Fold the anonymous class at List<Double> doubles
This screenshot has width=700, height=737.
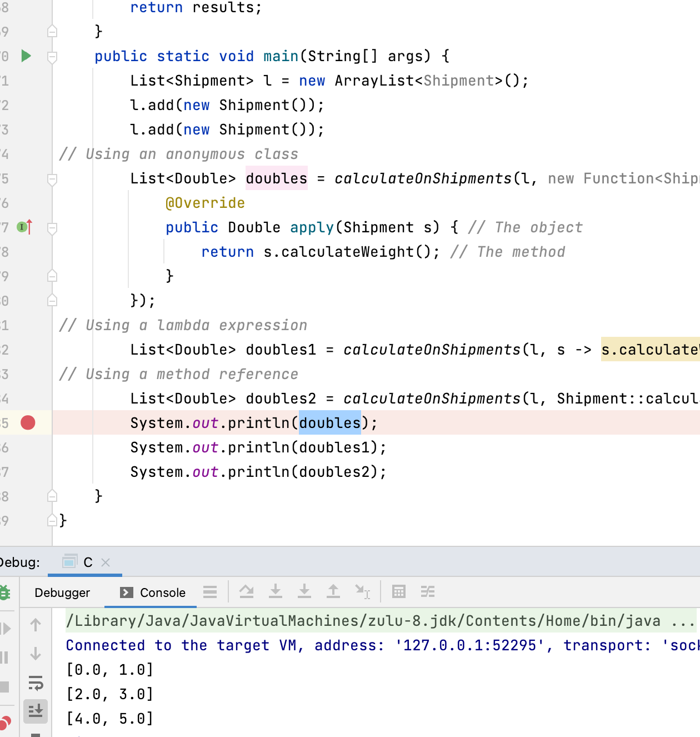pyautogui.click(x=52, y=179)
